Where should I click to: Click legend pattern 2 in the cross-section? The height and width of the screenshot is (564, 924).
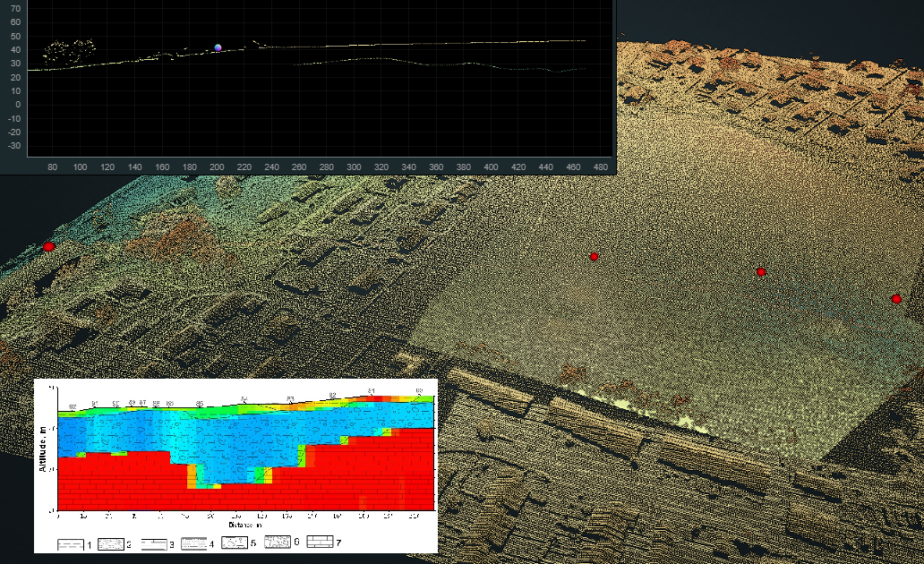pos(111,544)
